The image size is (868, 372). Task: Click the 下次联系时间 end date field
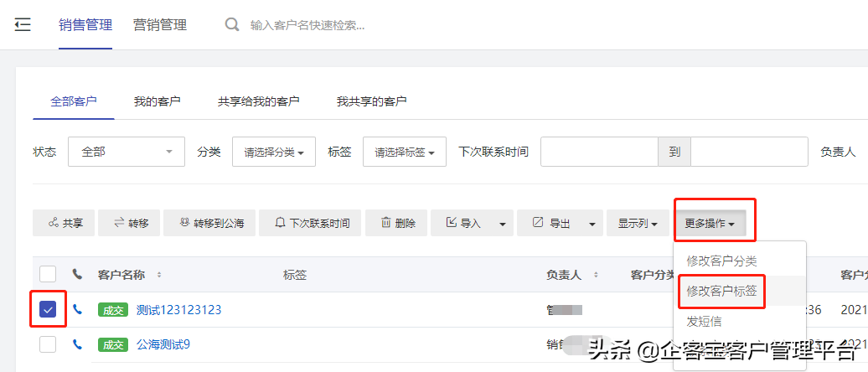749,152
